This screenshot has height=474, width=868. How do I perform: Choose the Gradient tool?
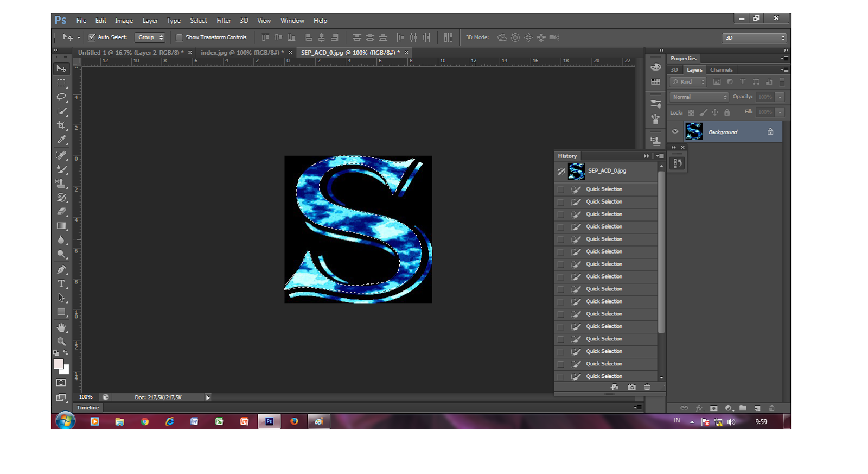click(61, 226)
